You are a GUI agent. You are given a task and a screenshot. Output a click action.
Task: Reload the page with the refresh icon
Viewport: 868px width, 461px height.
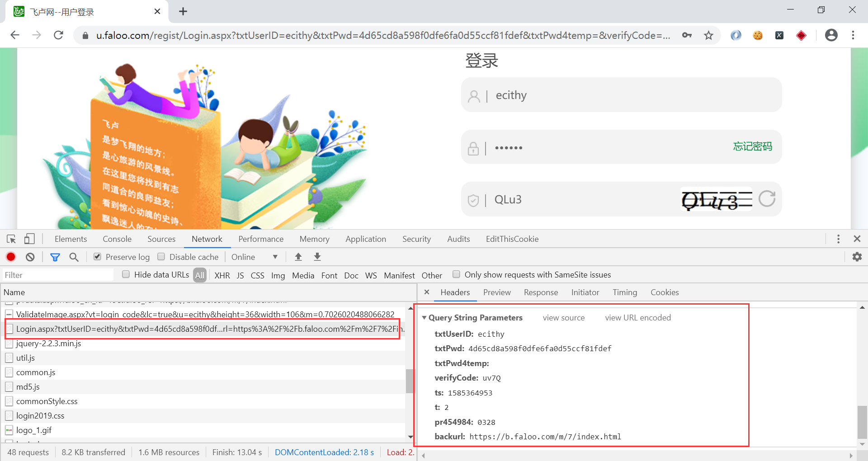coord(58,35)
